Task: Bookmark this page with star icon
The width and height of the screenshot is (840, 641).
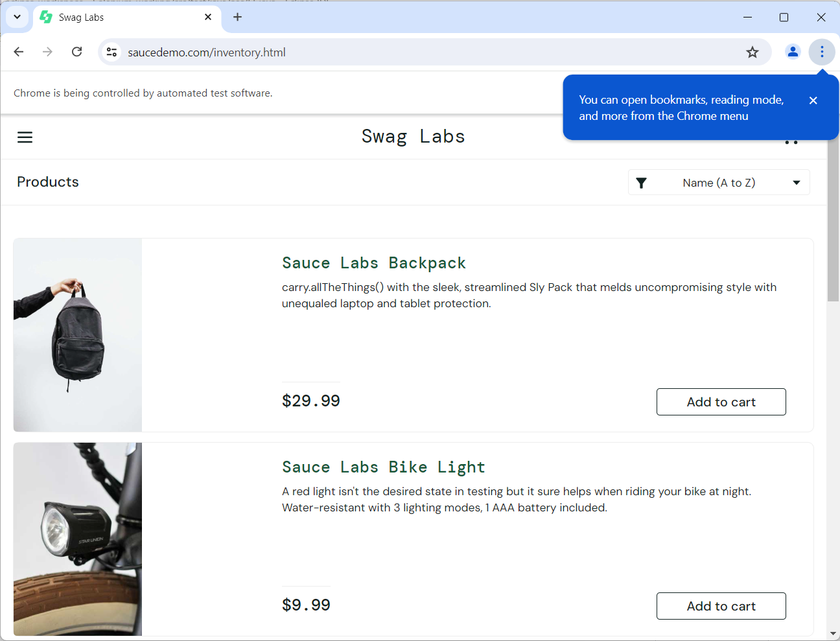Action: [x=752, y=52]
